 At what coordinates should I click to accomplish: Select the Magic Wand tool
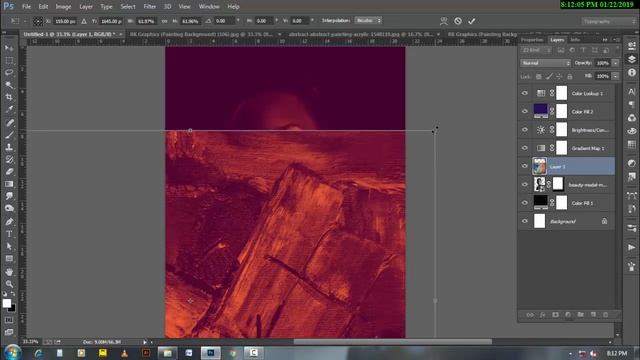click(x=9, y=85)
